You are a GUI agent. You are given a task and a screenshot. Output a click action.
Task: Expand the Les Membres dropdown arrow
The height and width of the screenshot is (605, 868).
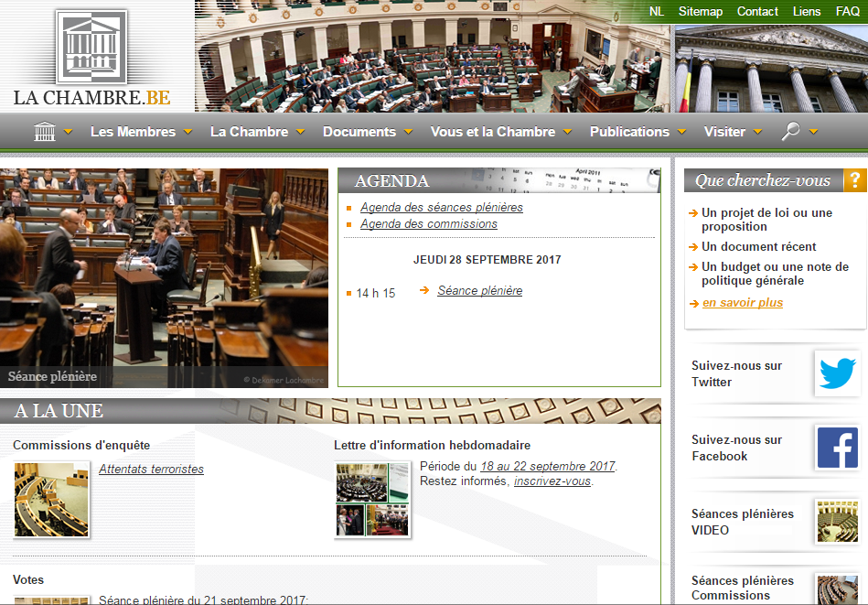[188, 132]
